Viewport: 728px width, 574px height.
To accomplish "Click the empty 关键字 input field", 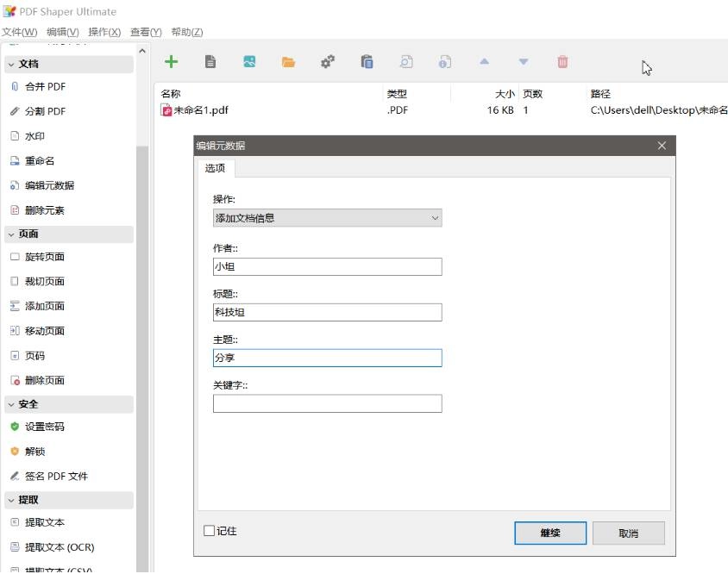I will [327, 403].
